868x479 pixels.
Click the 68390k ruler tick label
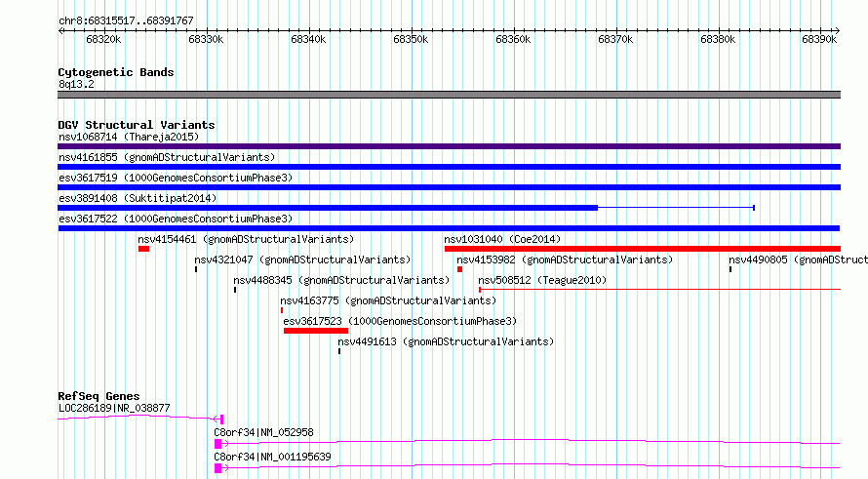tap(819, 39)
